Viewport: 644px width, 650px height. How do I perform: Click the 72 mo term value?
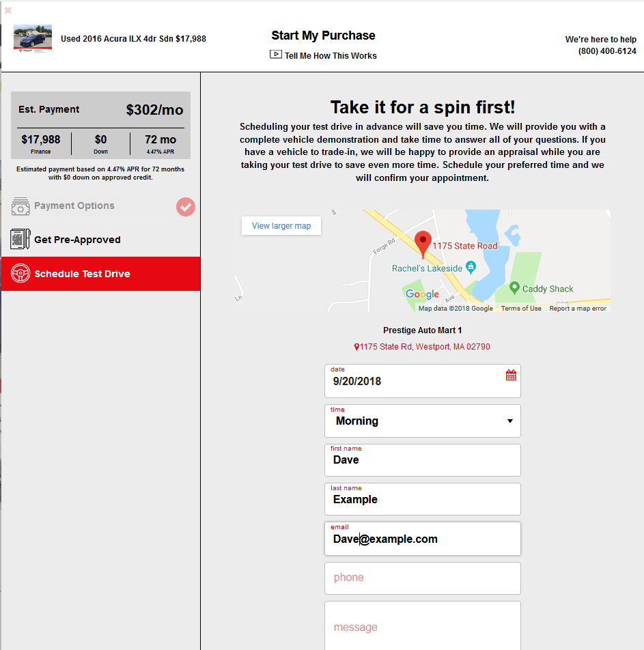(160, 139)
